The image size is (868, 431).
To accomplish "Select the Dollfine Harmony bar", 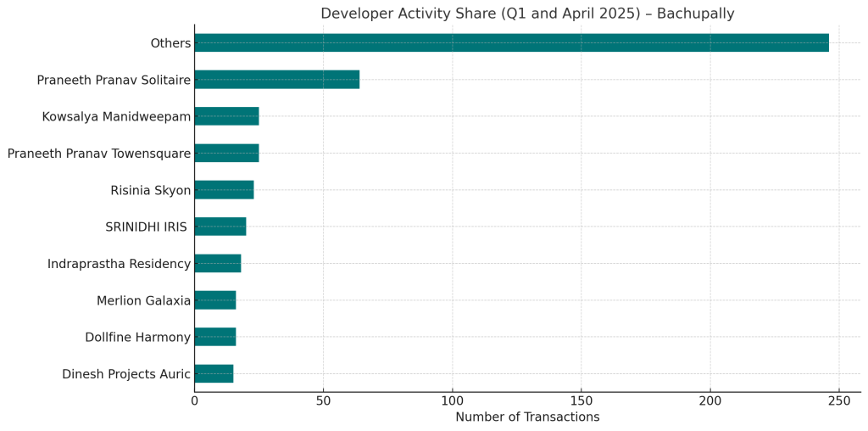I will coord(215,337).
